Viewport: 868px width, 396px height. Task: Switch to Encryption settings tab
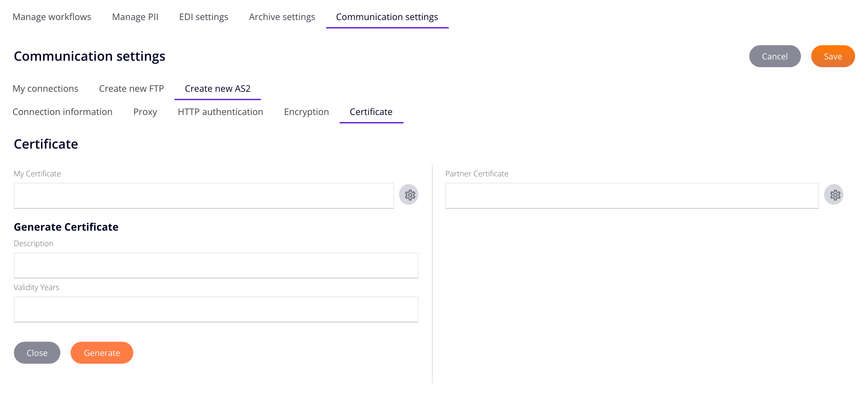[306, 111]
